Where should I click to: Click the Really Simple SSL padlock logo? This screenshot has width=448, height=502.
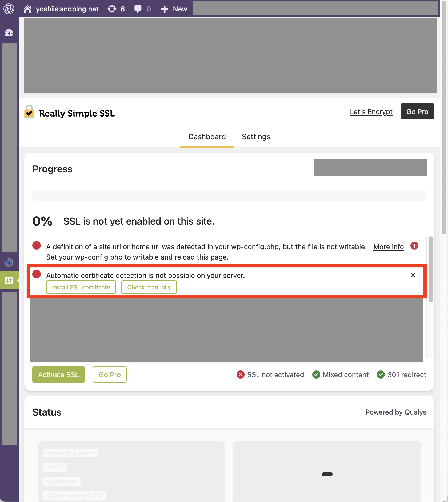(29, 111)
